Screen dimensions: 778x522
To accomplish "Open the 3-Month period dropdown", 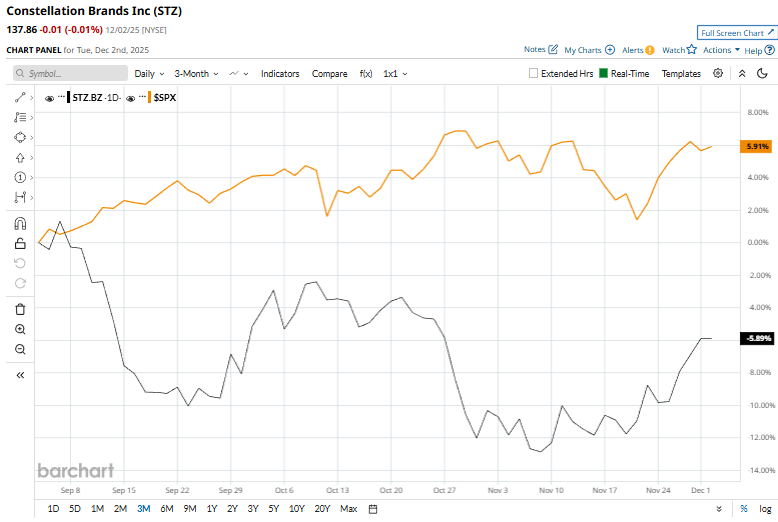I will tap(196, 73).
